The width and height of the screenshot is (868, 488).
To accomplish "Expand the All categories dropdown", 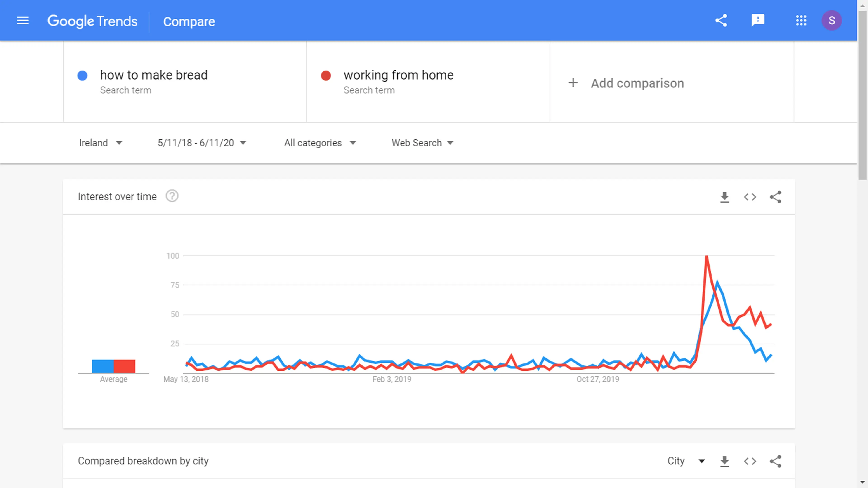I will click(320, 143).
